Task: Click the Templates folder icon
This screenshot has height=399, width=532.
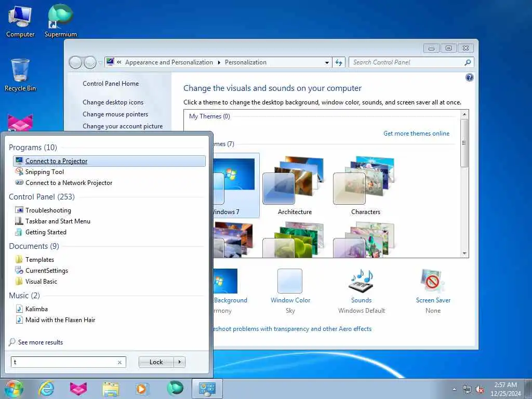Action: [x=19, y=260]
